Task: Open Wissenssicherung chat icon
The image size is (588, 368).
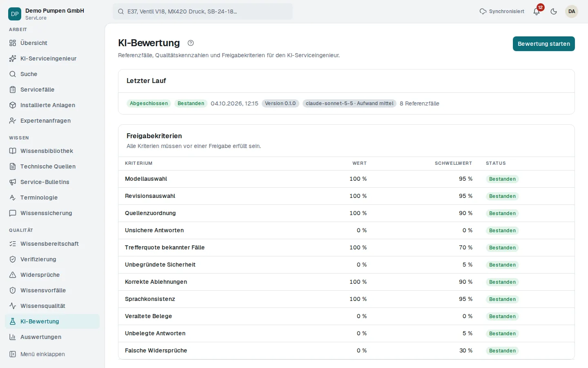Action: tap(13, 213)
